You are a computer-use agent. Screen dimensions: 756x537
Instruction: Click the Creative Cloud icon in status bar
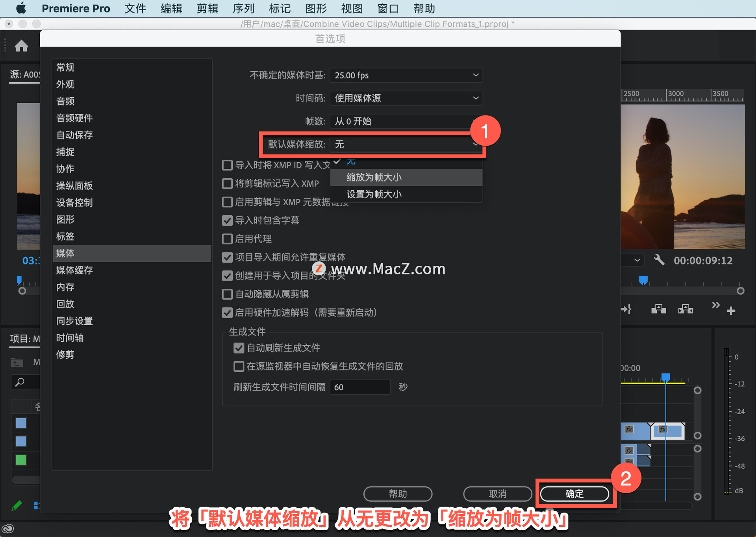pyautogui.click(x=8, y=528)
